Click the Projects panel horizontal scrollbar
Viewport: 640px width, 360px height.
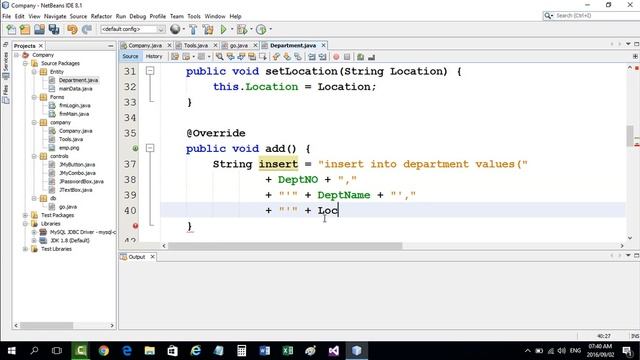[47, 325]
